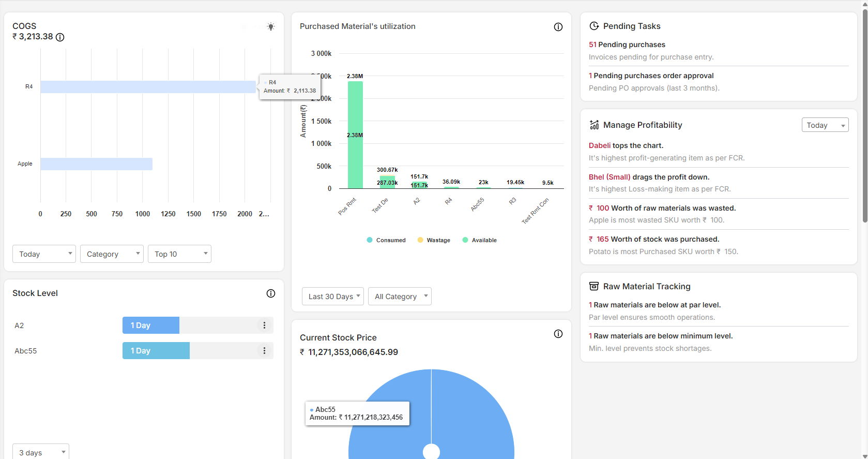The width and height of the screenshot is (868, 459).
Task: Show info for Purchased Material's utilization
Action: pos(558,27)
